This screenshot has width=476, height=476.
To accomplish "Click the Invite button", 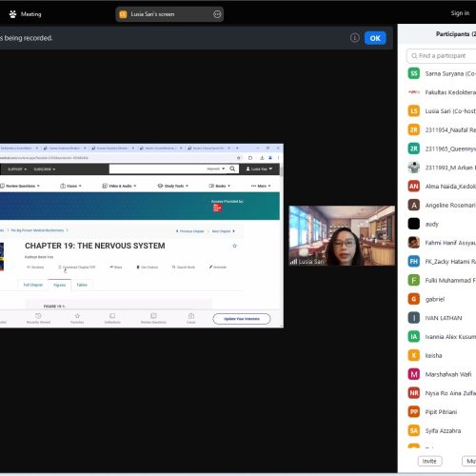I will (429, 461).
